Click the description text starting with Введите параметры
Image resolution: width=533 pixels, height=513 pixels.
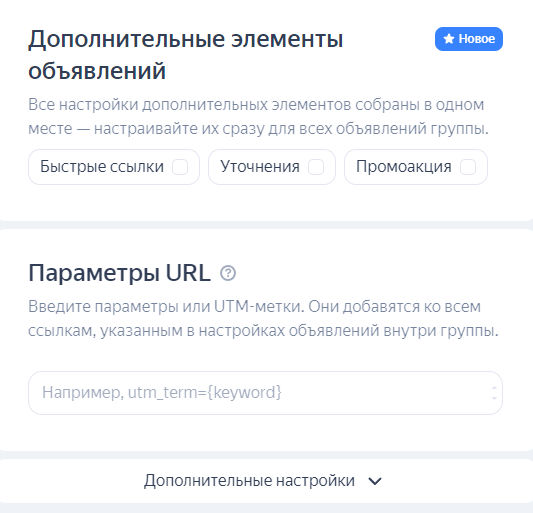[263, 319]
